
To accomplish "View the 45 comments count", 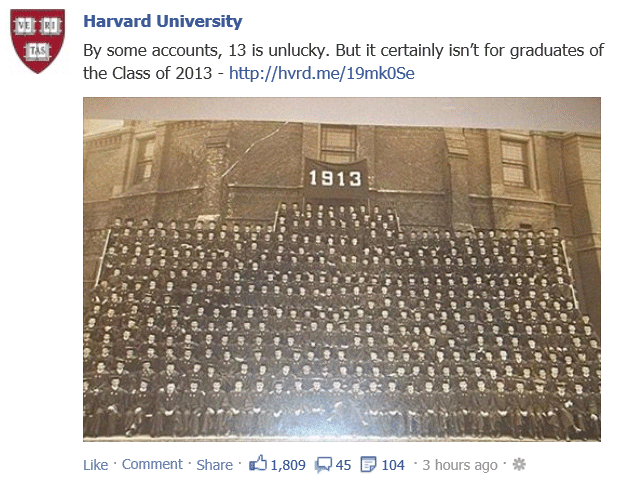I will coord(343,465).
